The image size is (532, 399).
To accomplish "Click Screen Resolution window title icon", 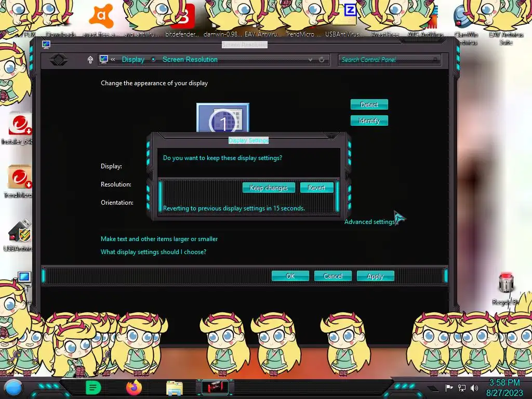I will tap(46, 45).
